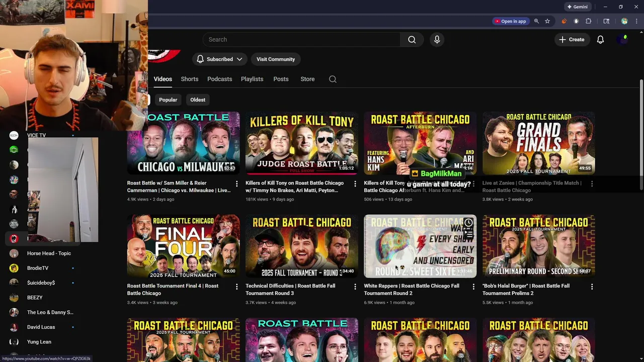This screenshot has width=644, height=362.
Task: Click the YouTube search magnifier button
Action: click(x=412, y=40)
